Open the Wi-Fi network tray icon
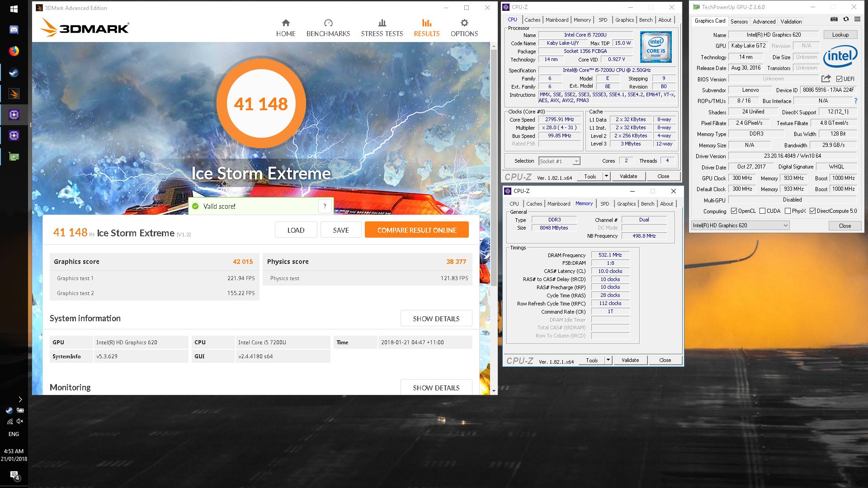This screenshot has width=868, height=488. pyautogui.click(x=9, y=421)
